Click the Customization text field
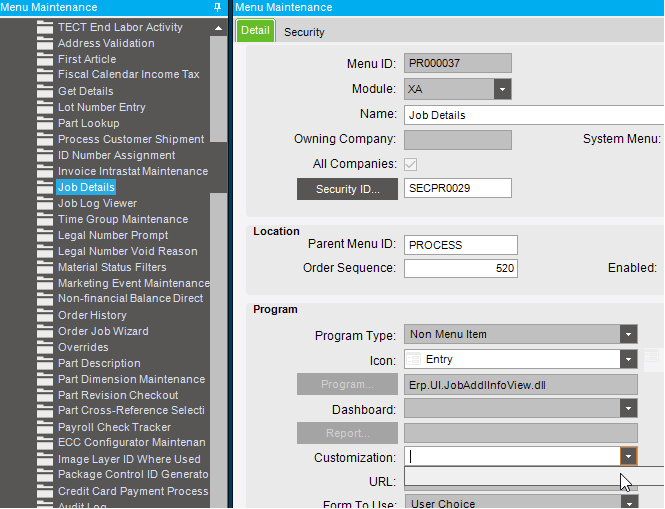This screenshot has height=509, width=665. point(512,457)
